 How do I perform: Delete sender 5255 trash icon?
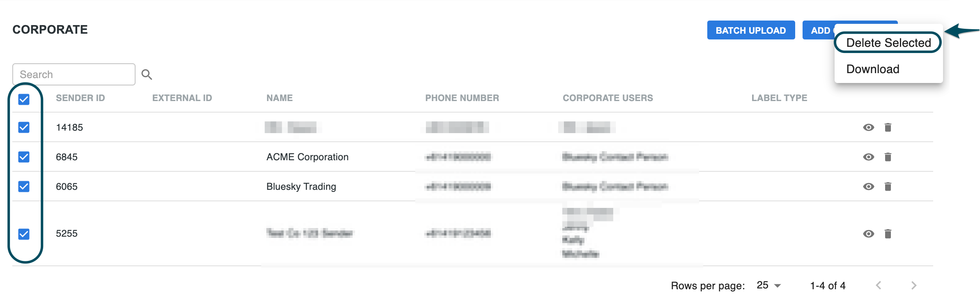[x=888, y=234]
